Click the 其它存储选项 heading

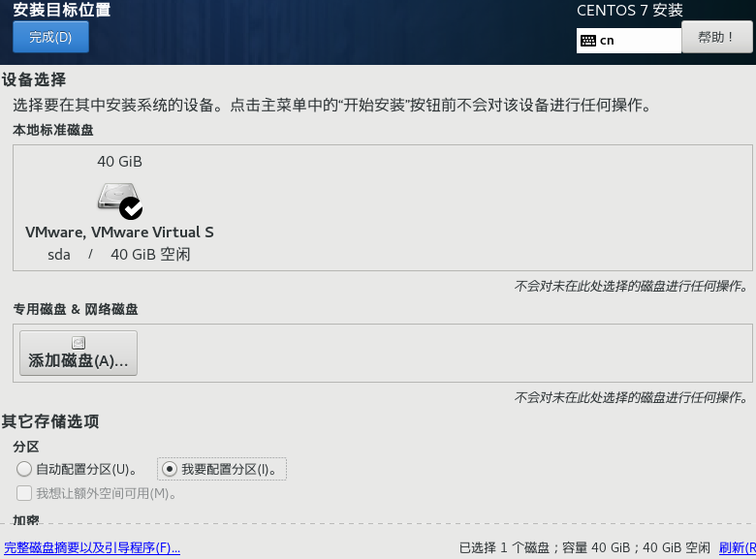50,421
